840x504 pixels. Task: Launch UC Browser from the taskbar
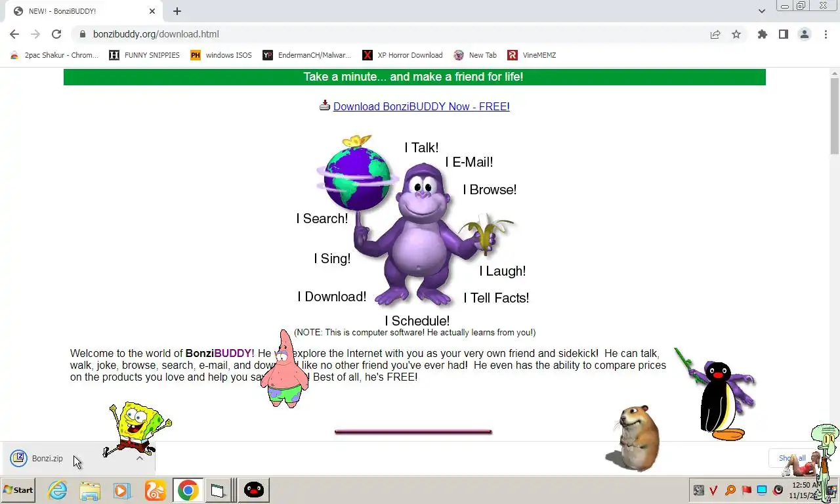[156, 490]
